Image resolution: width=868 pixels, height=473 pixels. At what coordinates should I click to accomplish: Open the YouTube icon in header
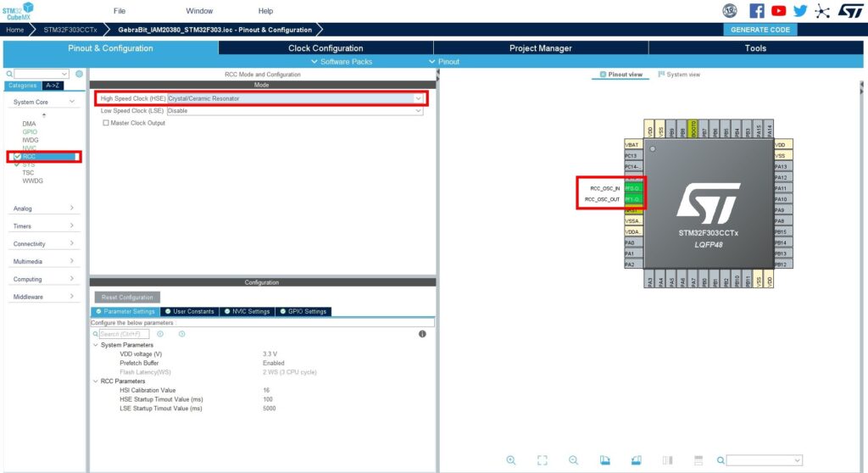pyautogui.click(x=778, y=10)
